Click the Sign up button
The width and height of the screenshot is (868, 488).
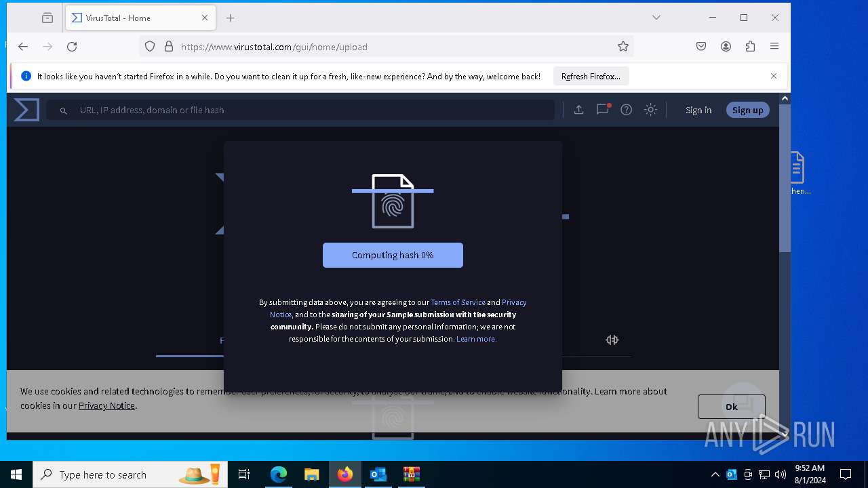[747, 110]
